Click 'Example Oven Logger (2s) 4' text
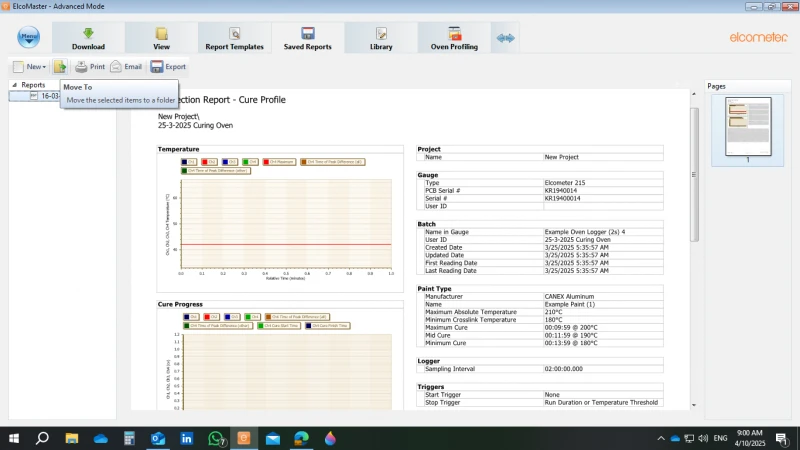Screen dimensions: 800x450 tap(585, 232)
